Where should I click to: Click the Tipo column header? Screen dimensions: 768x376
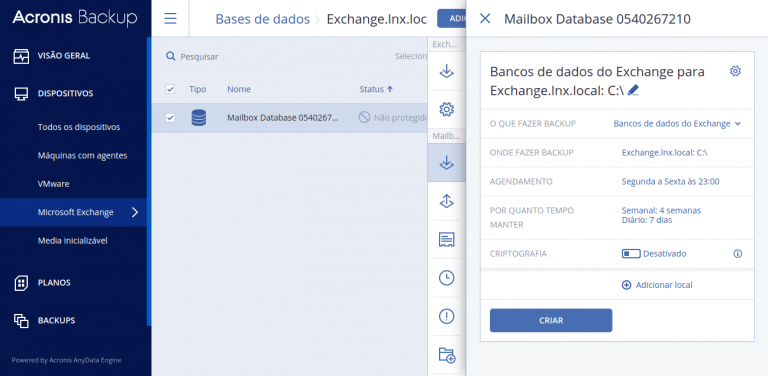(x=197, y=89)
